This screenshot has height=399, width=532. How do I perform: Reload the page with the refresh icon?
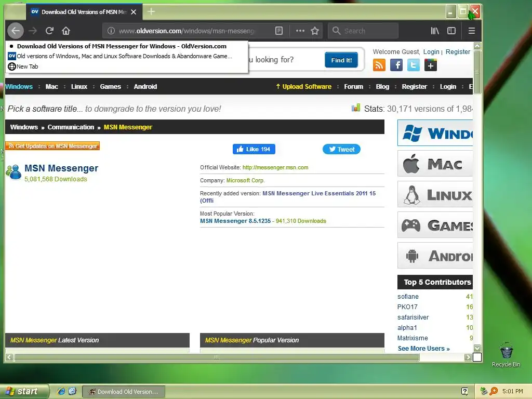[49, 31]
